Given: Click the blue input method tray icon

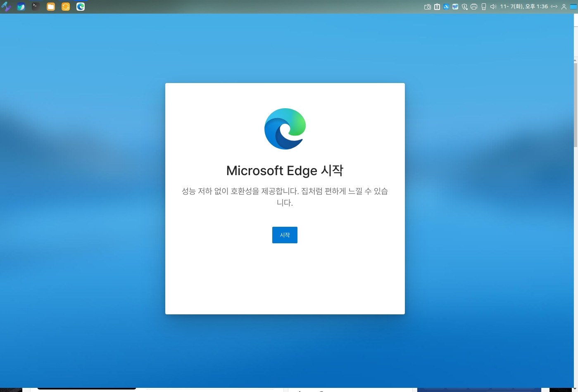Looking at the screenshot, I should (x=446, y=7).
